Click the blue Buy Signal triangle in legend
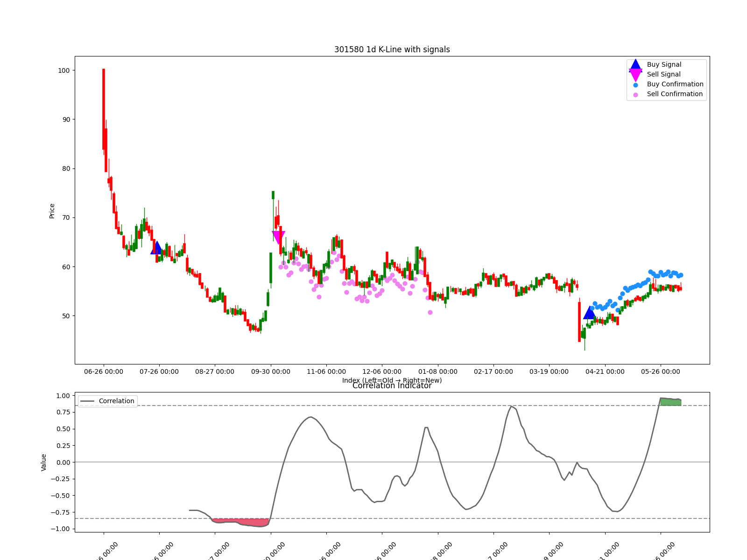Screen dimensions: 747x560 [635, 65]
